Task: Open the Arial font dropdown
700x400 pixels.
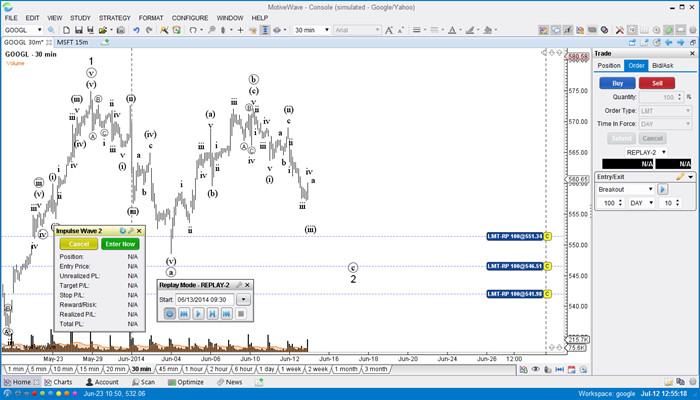Action: pyautogui.click(x=377, y=30)
